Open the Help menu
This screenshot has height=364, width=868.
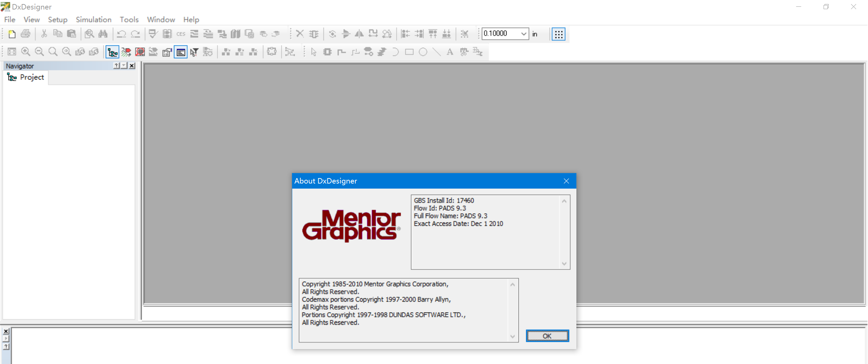tap(191, 20)
